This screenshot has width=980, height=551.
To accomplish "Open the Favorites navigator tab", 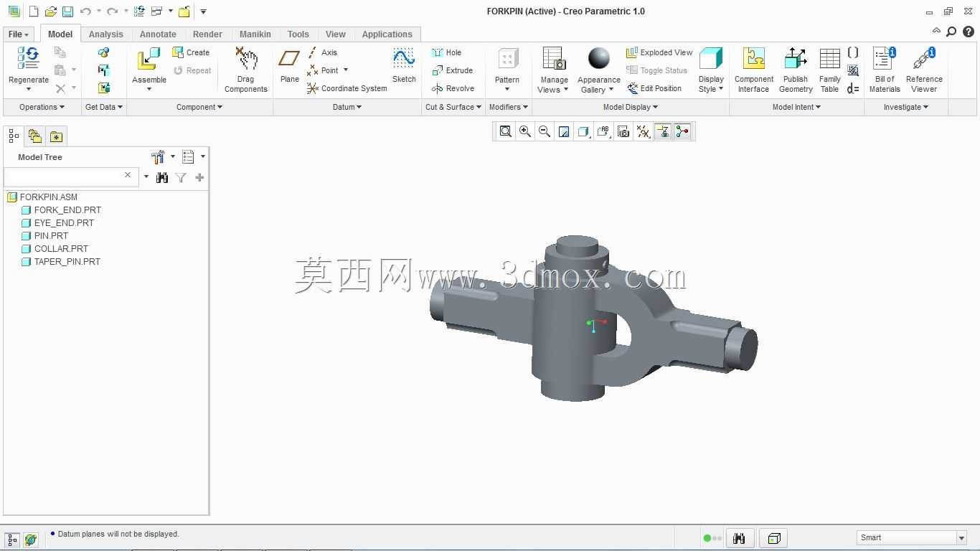I will pos(56,136).
